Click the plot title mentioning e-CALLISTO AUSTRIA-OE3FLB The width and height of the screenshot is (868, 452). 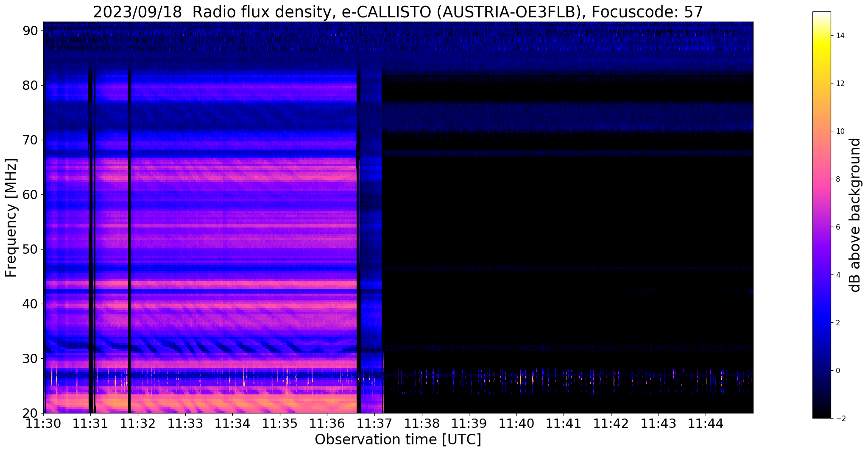tap(398, 12)
